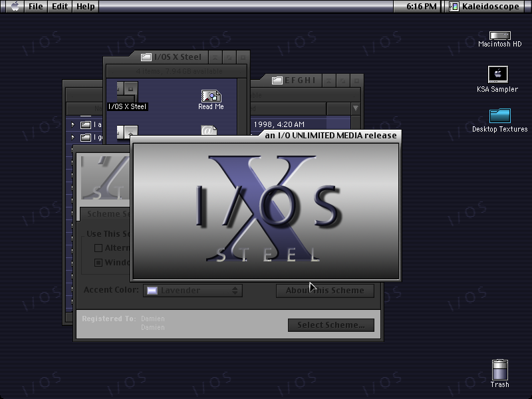The width and height of the screenshot is (532, 399).
Task: Open the Lavender accent color dropdown
Action: pyautogui.click(x=193, y=291)
